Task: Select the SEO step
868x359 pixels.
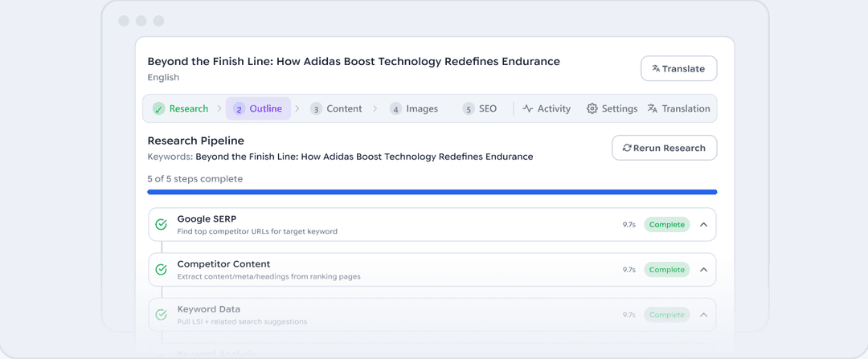Action: 480,108
